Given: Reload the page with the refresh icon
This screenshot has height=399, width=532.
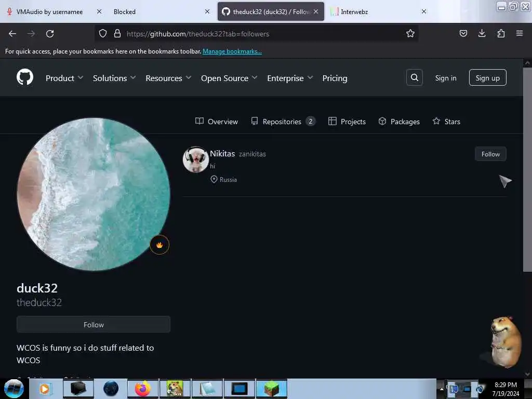Looking at the screenshot, I should pos(50,34).
